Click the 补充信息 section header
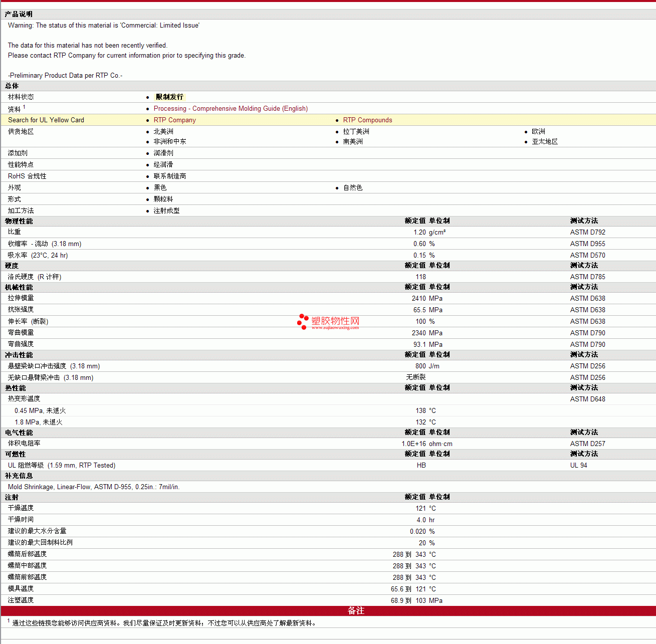 [19, 476]
